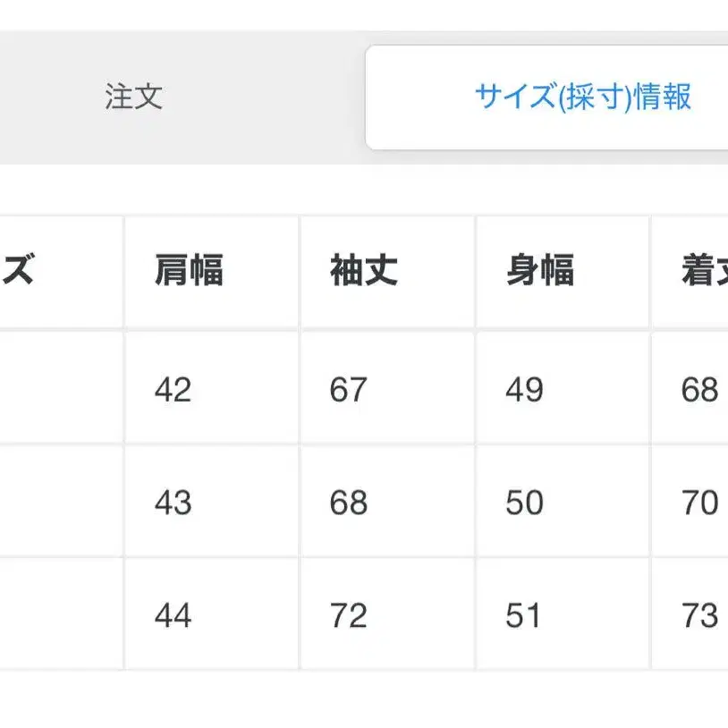Click body width value 49
The image size is (728, 728).
[524, 389]
